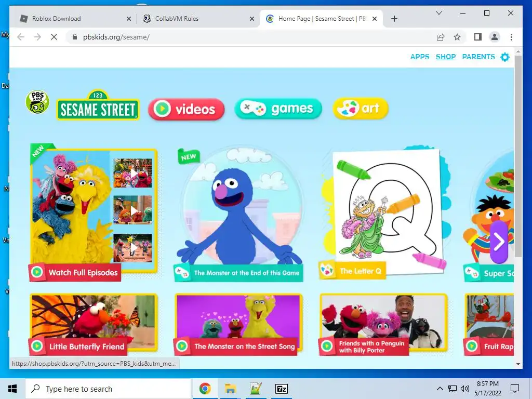Open the tab search dropdown chevron

coord(438,13)
